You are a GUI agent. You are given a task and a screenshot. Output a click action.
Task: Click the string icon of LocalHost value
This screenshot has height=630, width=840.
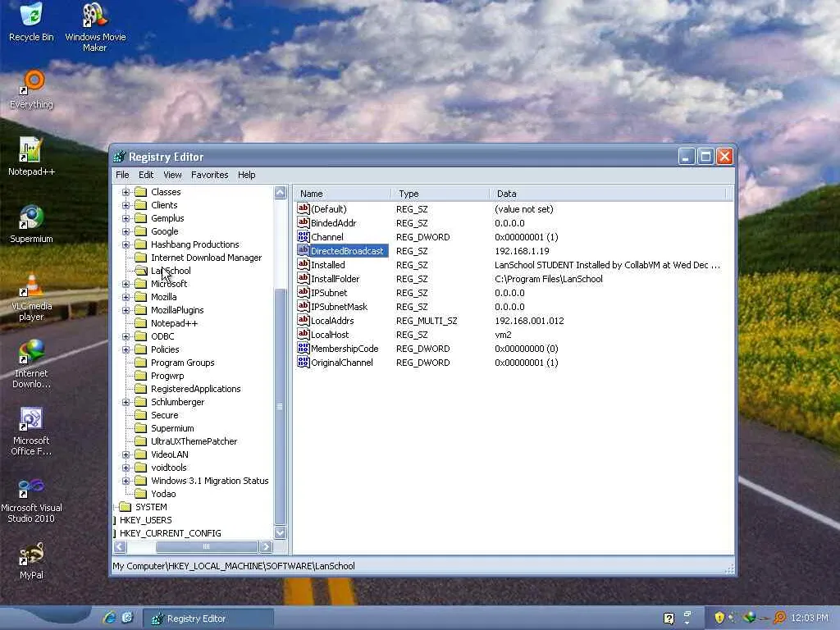click(x=304, y=335)
